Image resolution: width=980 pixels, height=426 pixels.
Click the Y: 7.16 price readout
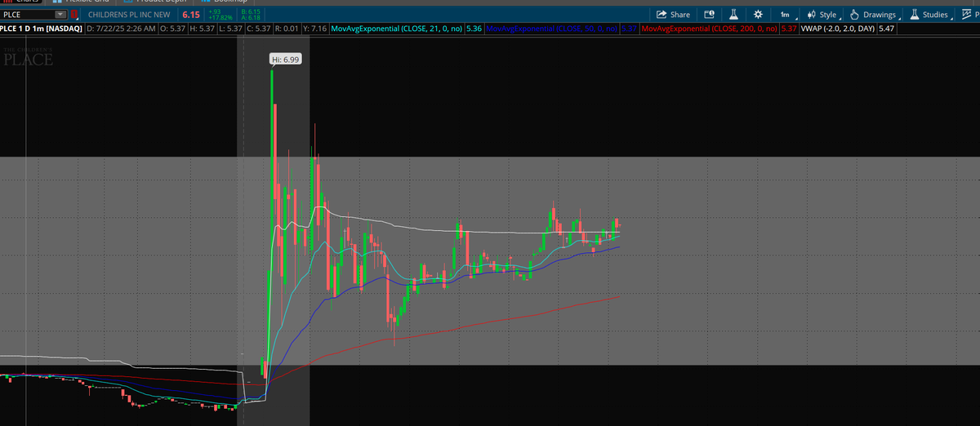point(315,29)
